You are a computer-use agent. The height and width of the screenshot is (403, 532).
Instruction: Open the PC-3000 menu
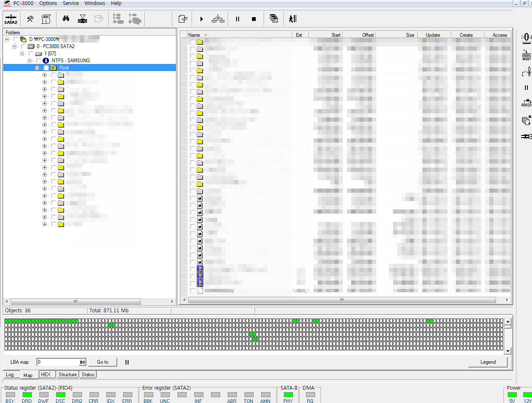[23, 3]
